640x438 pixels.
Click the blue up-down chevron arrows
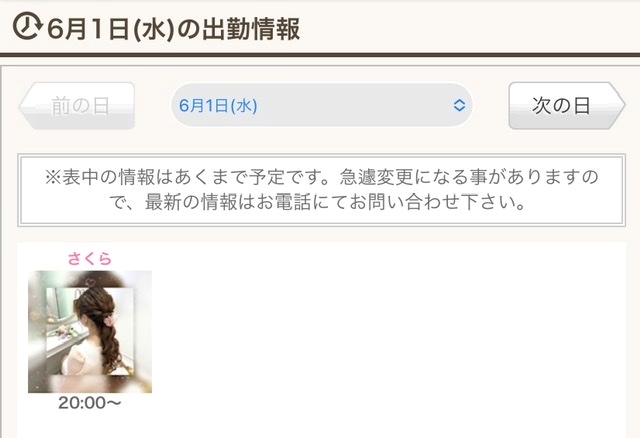459,105
